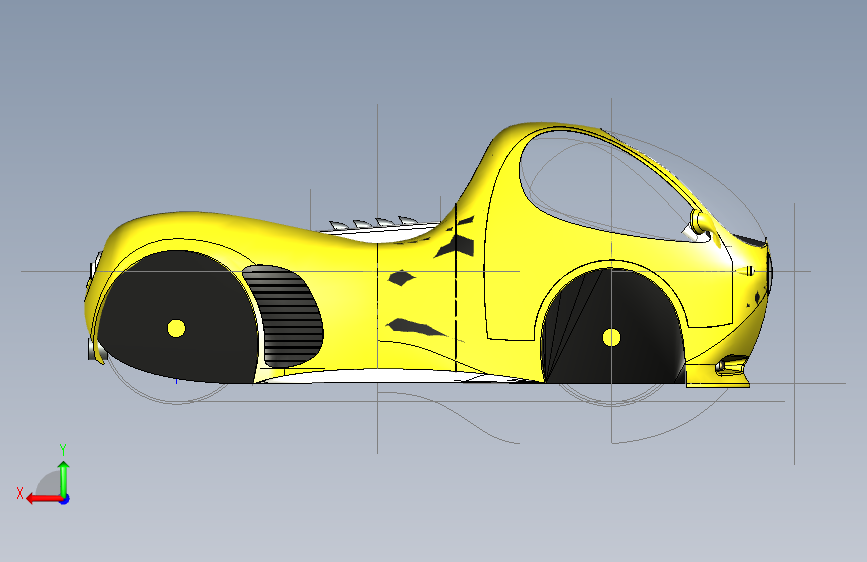Select the blue Z axis dot on triad

point(65,499)
